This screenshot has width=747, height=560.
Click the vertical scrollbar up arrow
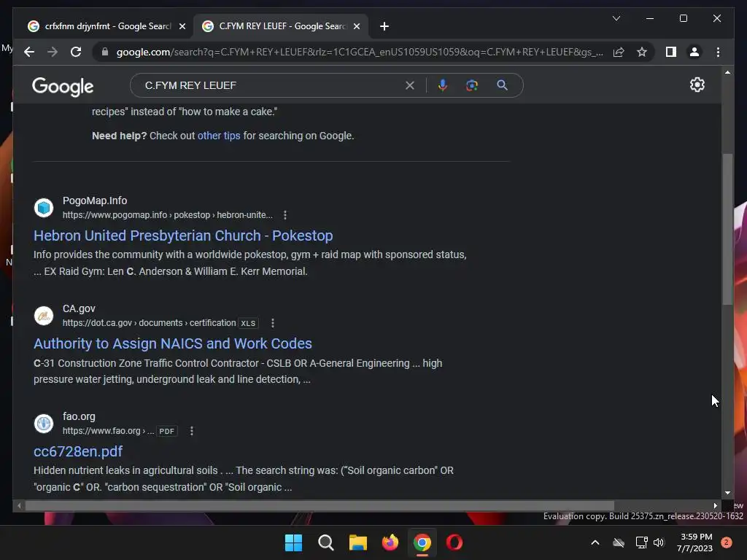(x=727, y=72)
